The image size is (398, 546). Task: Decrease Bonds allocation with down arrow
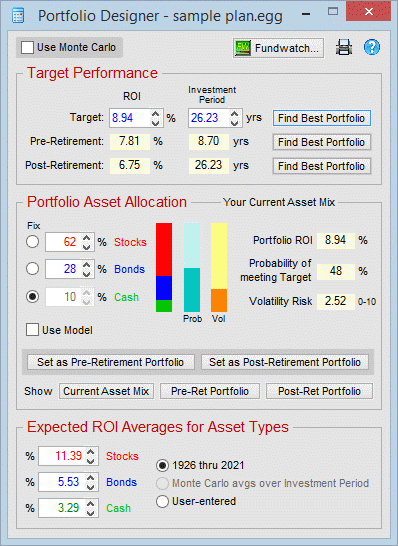[x=86, y=274]
